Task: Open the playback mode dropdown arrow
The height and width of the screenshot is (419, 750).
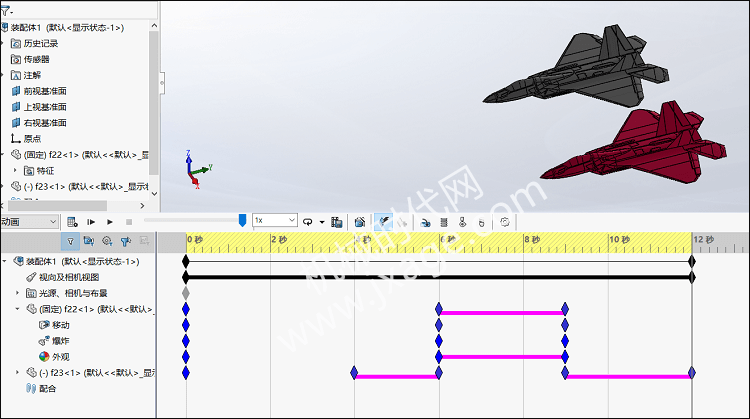Action: tap(322, 222)
